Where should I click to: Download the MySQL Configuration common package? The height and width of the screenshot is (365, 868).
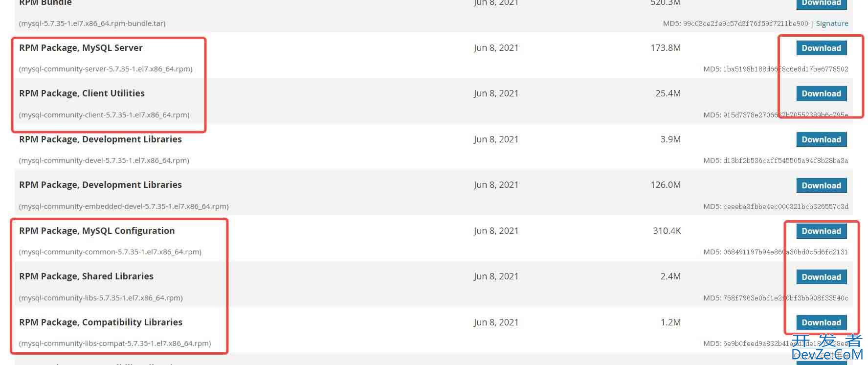[821, 231]
